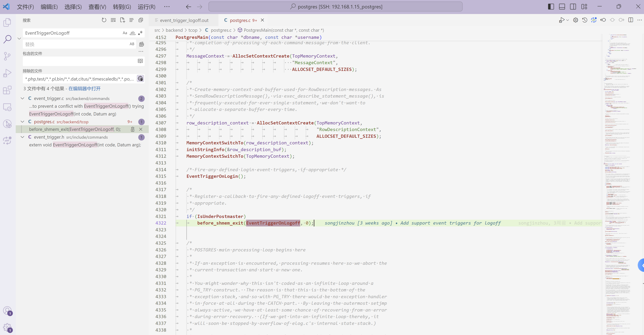
Task: Collapse postgres.c search results group
Action: point(22,122)
